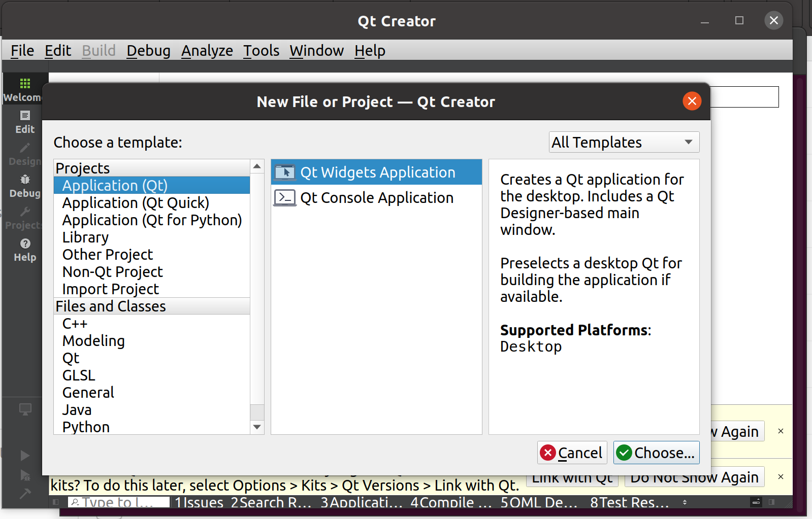Click the Run play button in sidebar

pos(25,455)
